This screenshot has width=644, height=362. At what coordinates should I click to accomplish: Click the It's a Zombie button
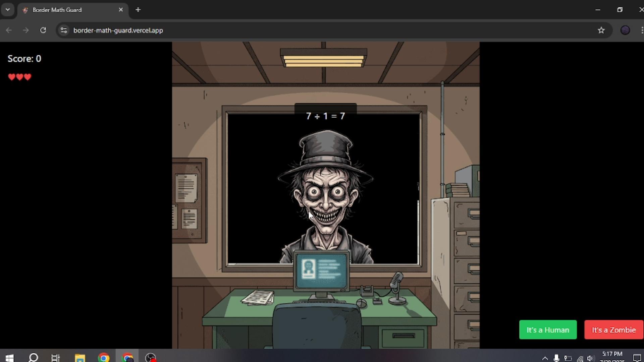(613, 330)
